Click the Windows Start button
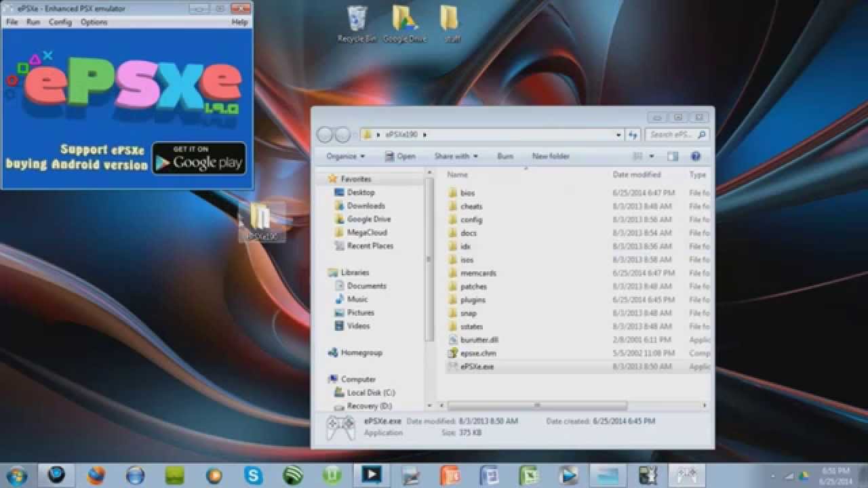The height and width of the screenshot is (488, 868). point(16,474)
